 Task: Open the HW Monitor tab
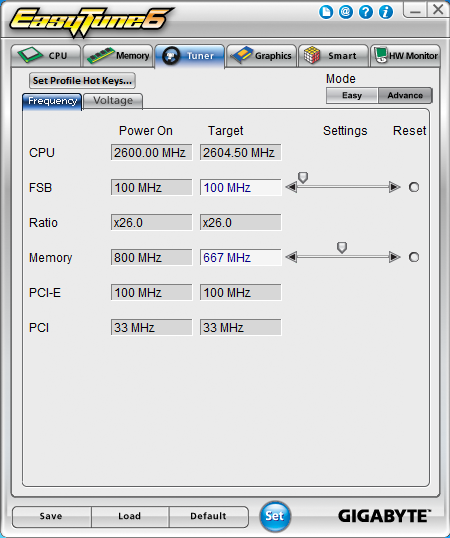coord(405,56)
